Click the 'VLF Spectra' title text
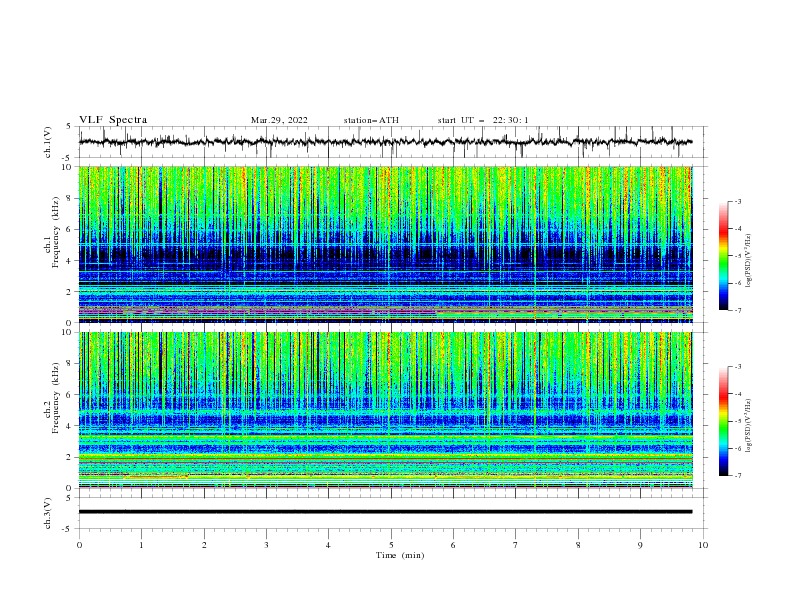The width and height of the screenshot is (792, 612). pyautogui.click(x=113, y=120)
